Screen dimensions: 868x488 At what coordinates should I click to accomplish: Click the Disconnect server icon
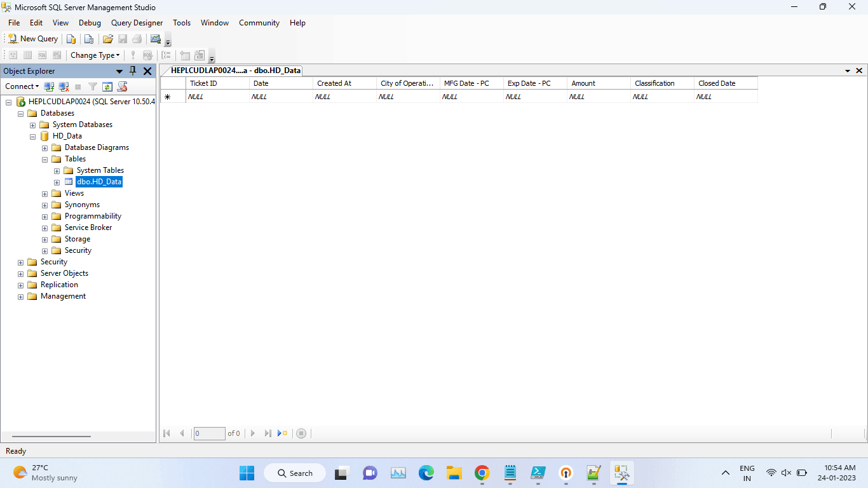[x=64, y=86]
